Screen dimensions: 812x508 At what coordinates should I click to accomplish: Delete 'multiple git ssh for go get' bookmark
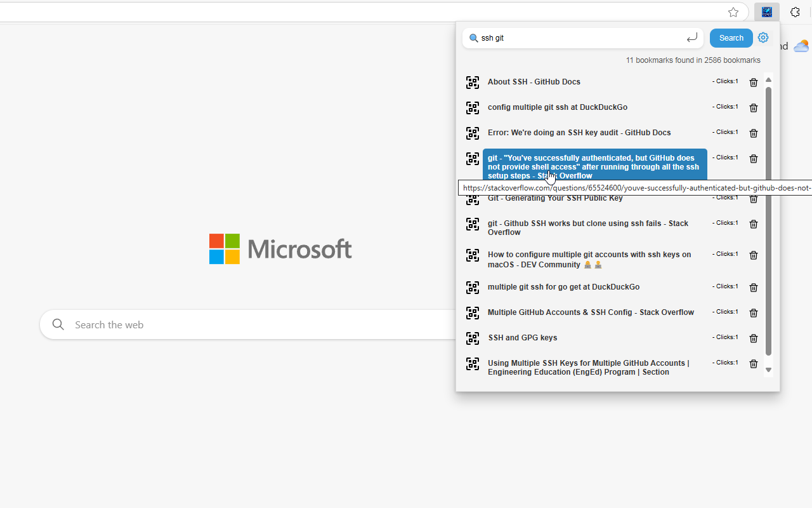point(754,288)
